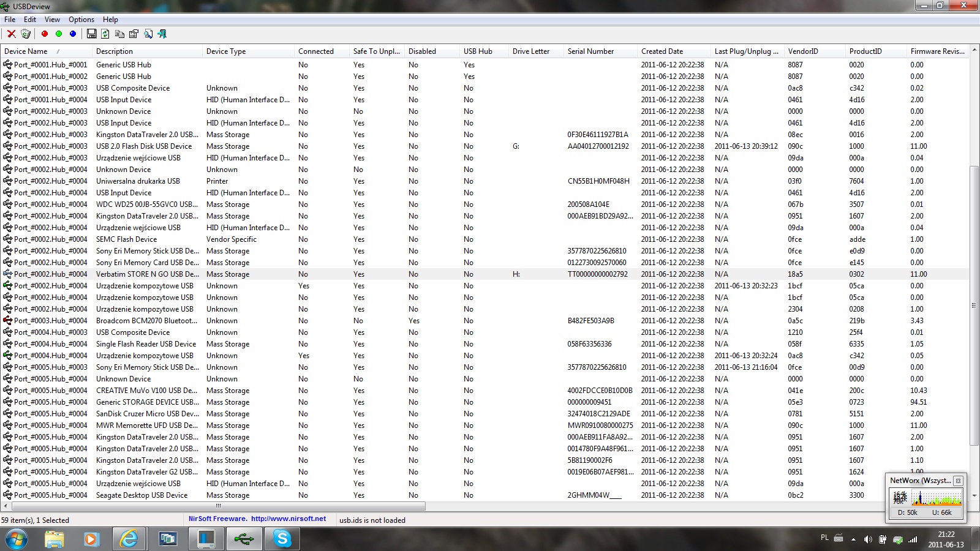The height and width of the screenshot is (551, 980).
Task: Copy selected items using the toolbar copy icon
Action: (x=119, y=34)
